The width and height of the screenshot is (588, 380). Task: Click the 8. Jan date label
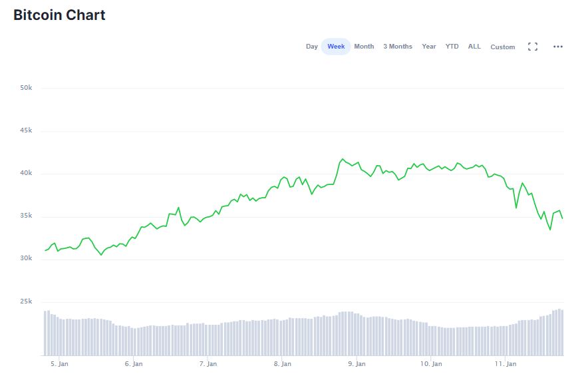[283, 364]
